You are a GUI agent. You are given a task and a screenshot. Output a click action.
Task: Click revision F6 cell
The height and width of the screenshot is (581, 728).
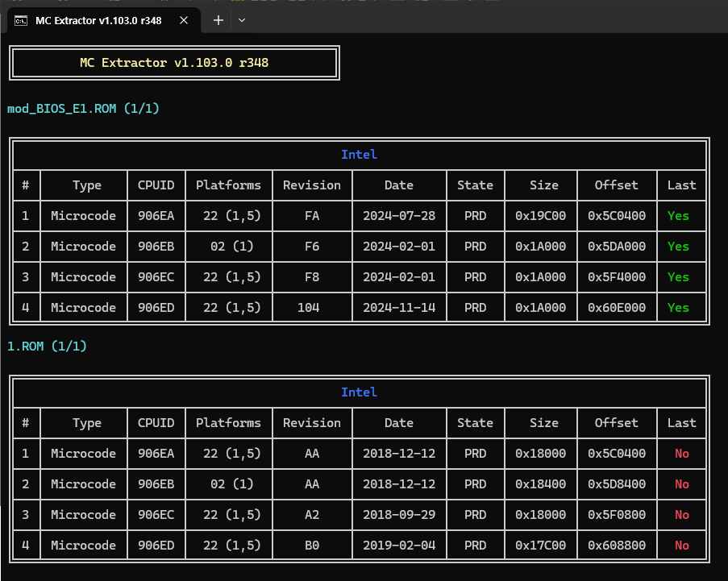pos(312,247)
